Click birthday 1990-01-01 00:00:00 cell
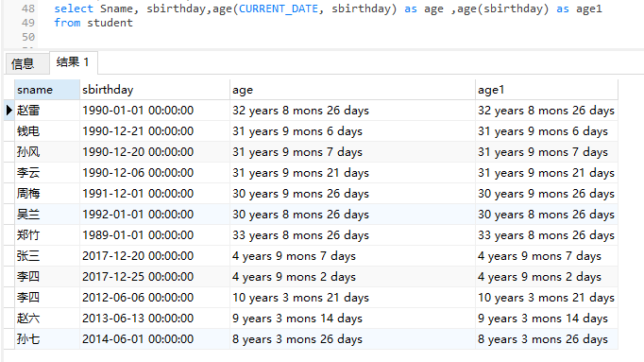Image resolution: width=644 pixels, height=362 pixels. [155, 111]
